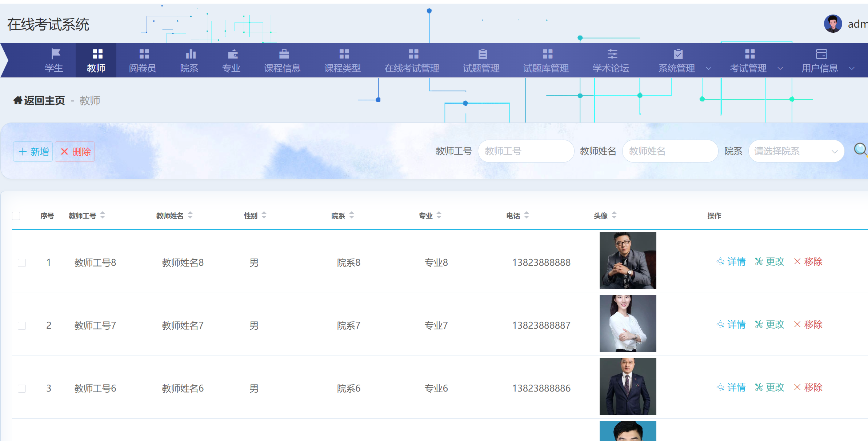Viewport: 868px width, 441px height.
Task: Click the 专业6 cell
Action: click(x=436, y=388)
